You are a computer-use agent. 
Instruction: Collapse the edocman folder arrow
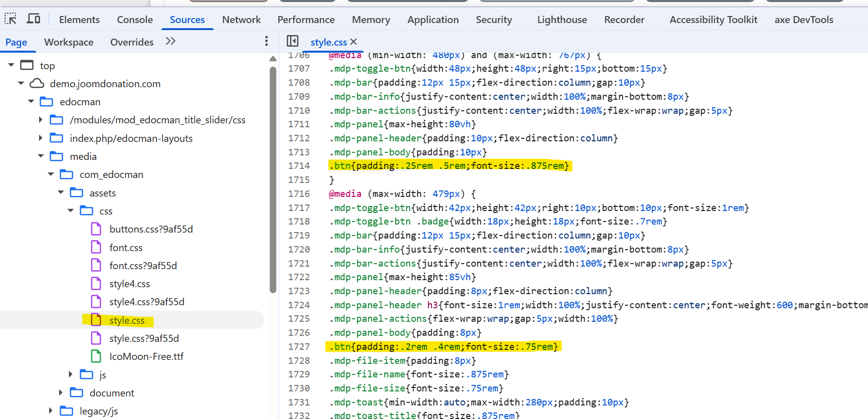pyautogui.click(x=31, y=102)
